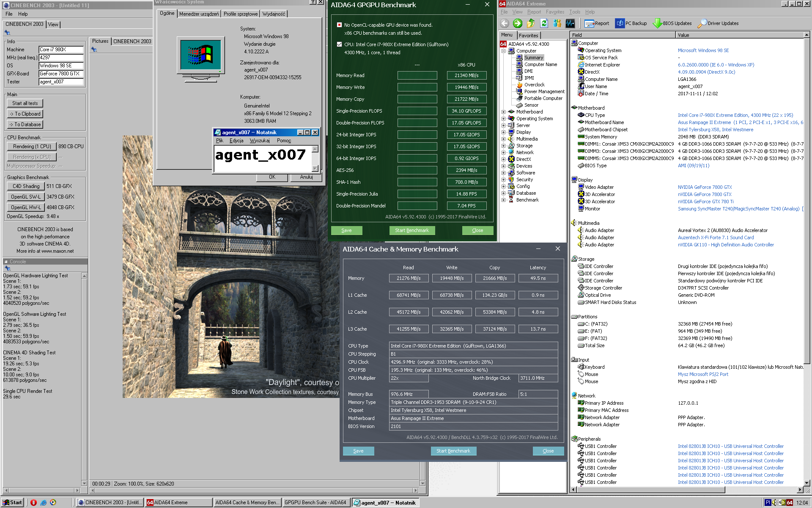Screen dimensions: 812x508
Task: Click PL language indicator in system tray
Action: [x=768, y=502]
